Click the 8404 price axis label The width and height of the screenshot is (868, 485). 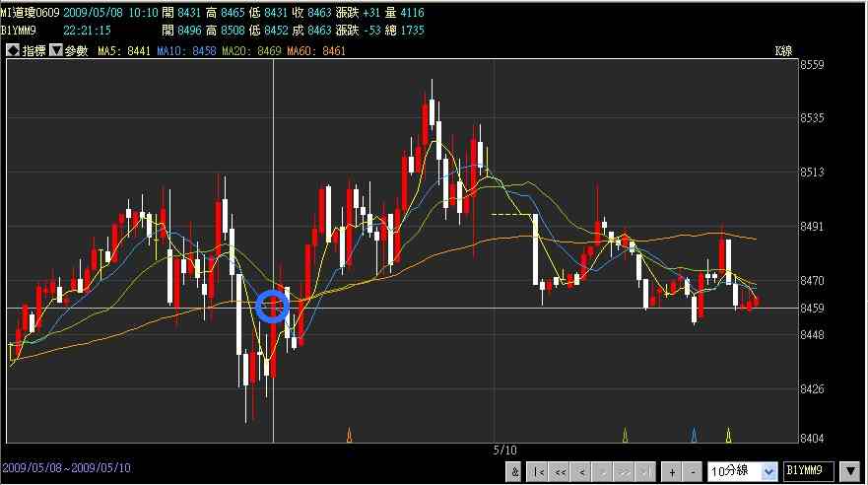[x=812, y=438]
